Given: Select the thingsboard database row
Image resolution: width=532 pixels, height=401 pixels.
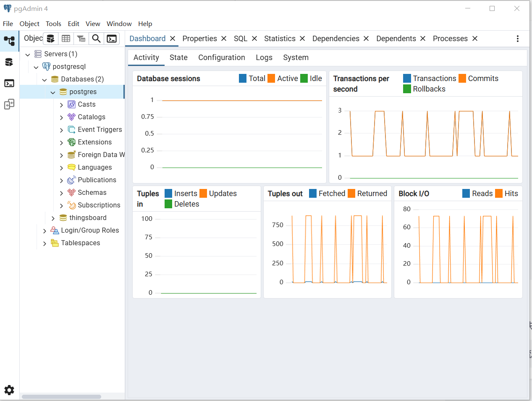Looking at the screenshot, I should (72, 218).
